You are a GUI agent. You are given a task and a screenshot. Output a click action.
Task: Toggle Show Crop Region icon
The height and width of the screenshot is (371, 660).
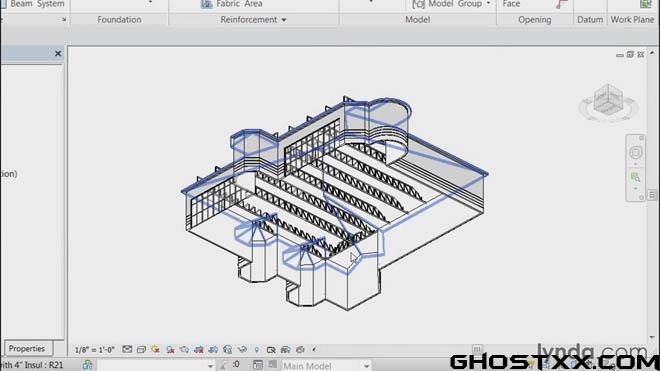213,350
